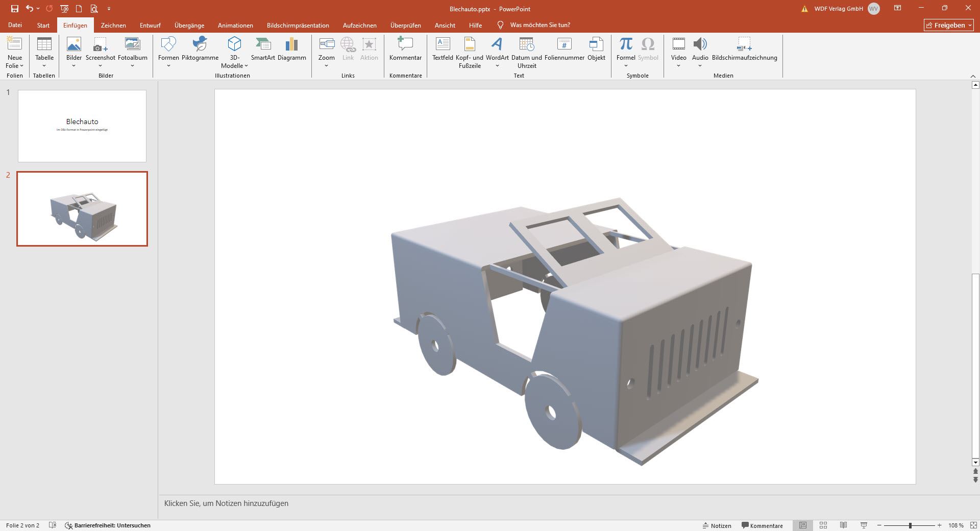
Task: Insert an Objekt into the slide
Action: [596, 50]
